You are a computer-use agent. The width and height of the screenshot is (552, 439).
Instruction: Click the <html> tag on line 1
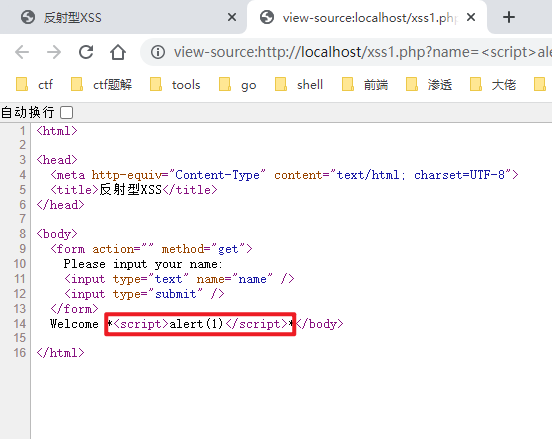pos(57,131)
